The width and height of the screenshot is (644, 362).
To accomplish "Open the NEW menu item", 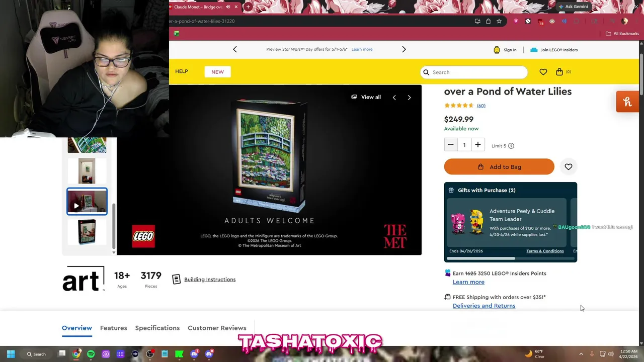I will [x=217, y=72].
